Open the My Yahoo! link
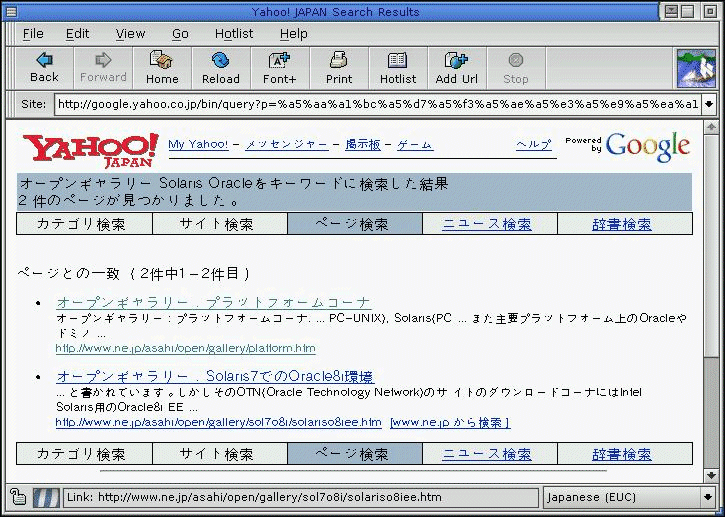The width and height of the screenshot is (725, 517). [198, 145]
